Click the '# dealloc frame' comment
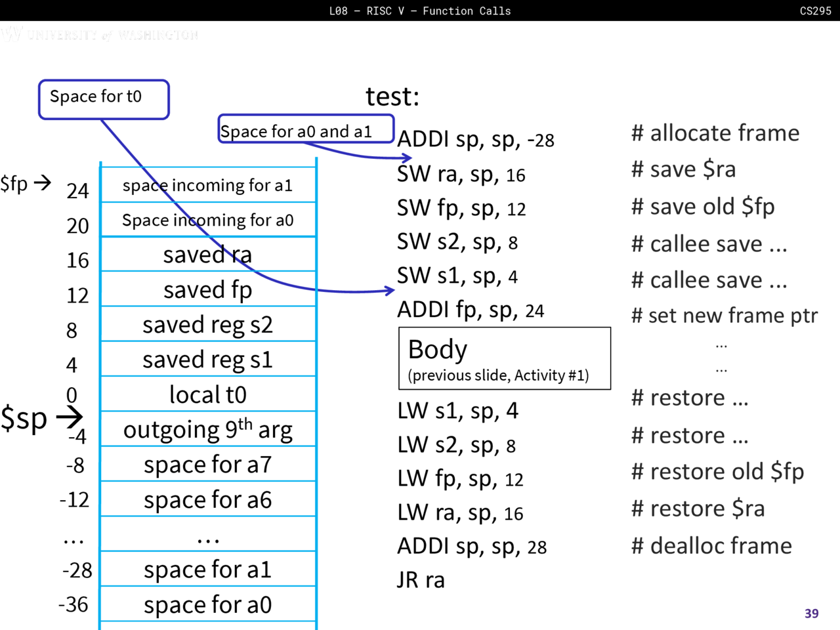Image resolution: width=840 pixels, height=630 pixels. (711, 546)
